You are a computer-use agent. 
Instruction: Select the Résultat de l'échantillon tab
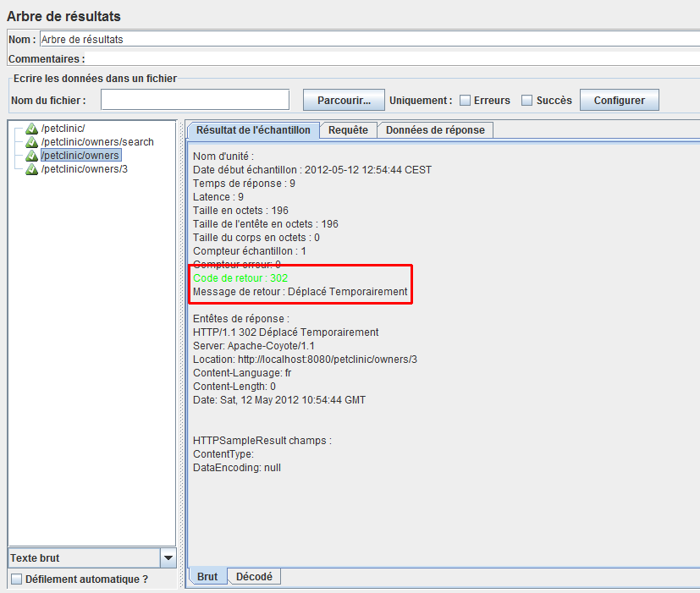(x=253, y=130)
